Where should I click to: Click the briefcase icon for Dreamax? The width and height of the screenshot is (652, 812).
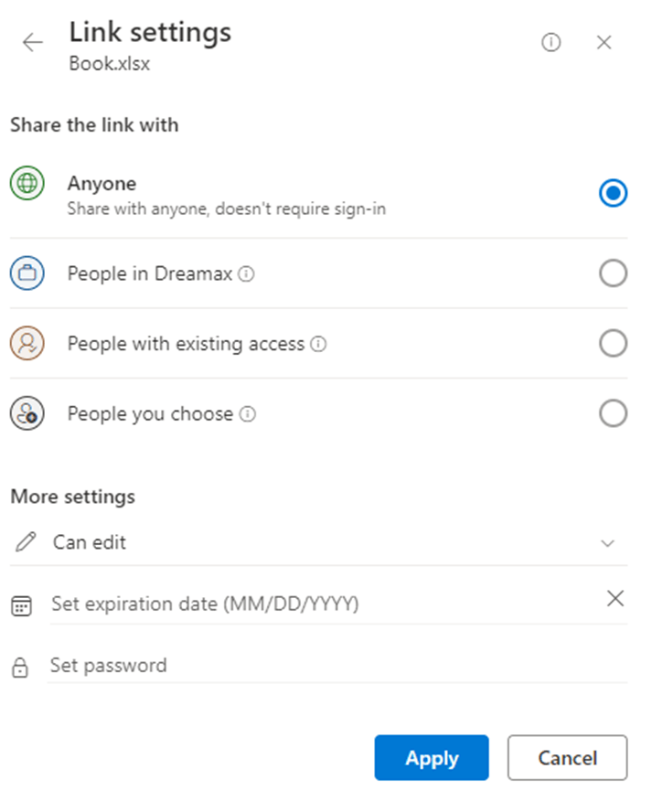[27, 272]
